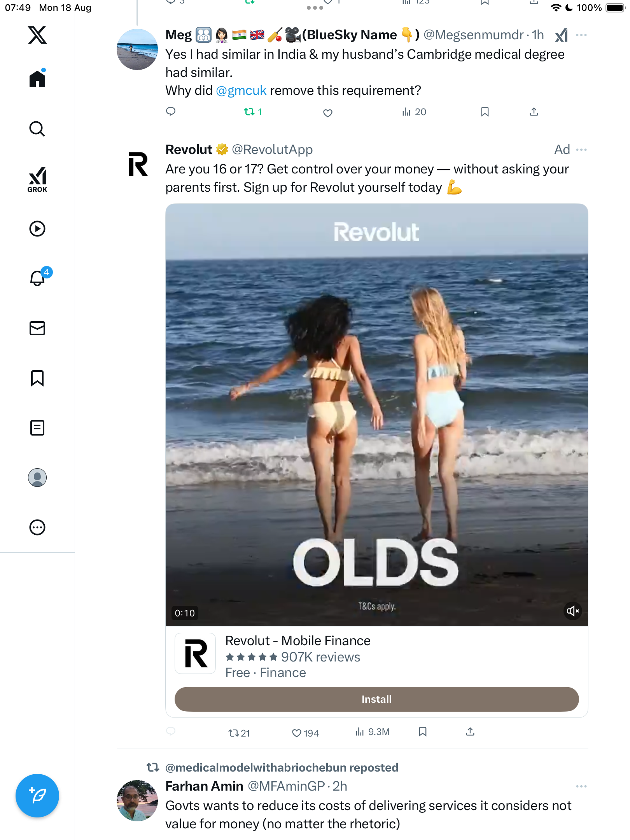630x840 pixels.
Task: Open the sidebar Bookmarks tab
Action: [x=37, y=378]
